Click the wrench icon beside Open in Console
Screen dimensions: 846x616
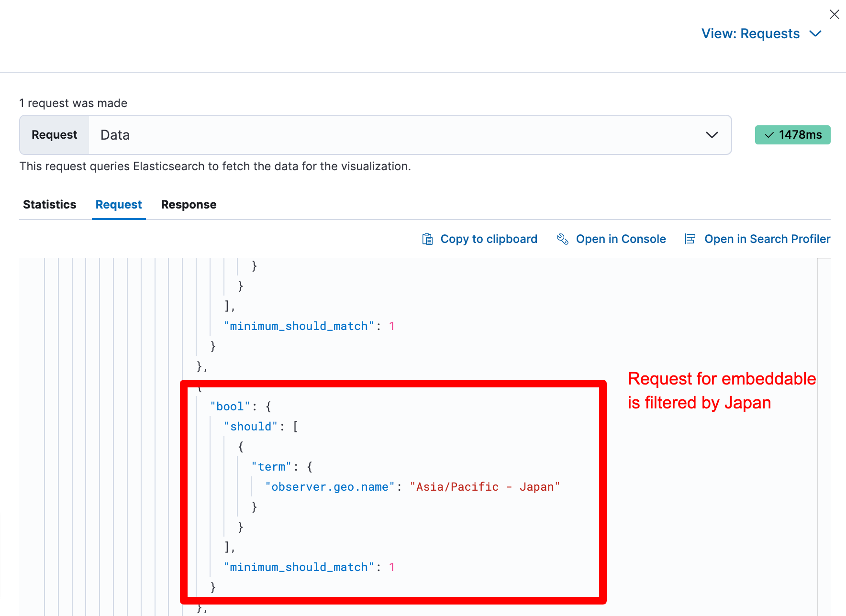[x=562, y=239]
